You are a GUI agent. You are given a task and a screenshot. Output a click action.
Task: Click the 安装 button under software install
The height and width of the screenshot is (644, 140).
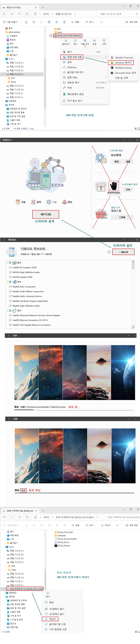(128, 190)
